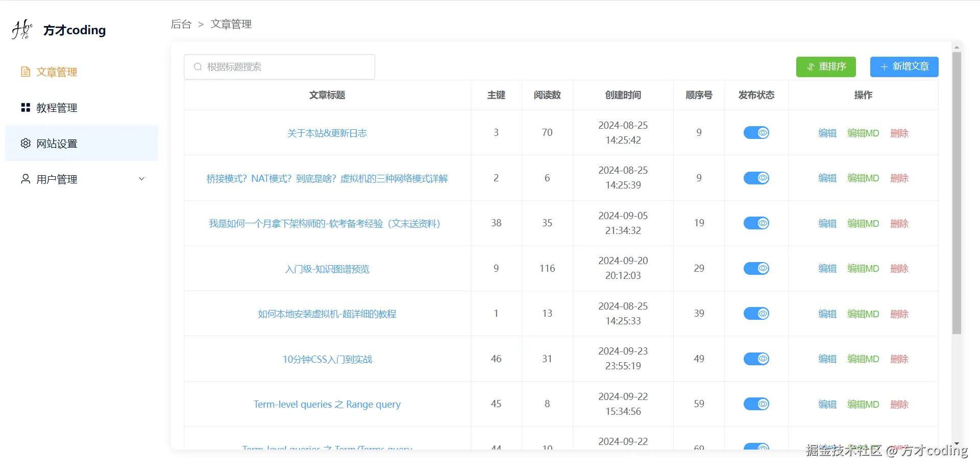Click 编辑MD for 关于本站&更新日志
This screenshot has height=471, width=980.
pos(863,133)
